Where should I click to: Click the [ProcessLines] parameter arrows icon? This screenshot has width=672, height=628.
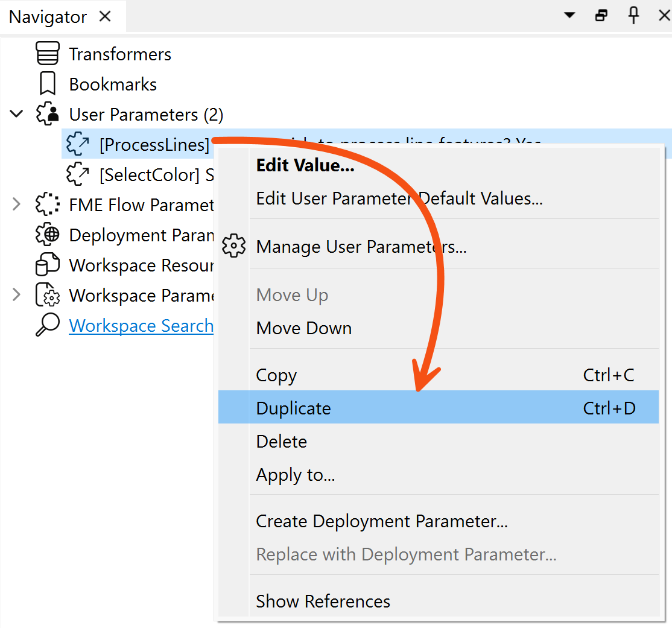[x=77, y=144]
